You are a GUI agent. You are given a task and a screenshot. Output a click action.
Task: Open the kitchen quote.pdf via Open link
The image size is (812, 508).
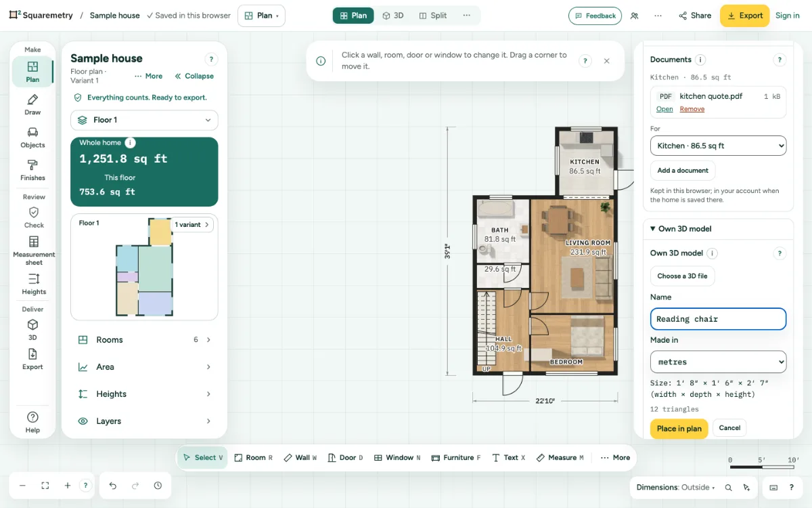coord(664,109)
